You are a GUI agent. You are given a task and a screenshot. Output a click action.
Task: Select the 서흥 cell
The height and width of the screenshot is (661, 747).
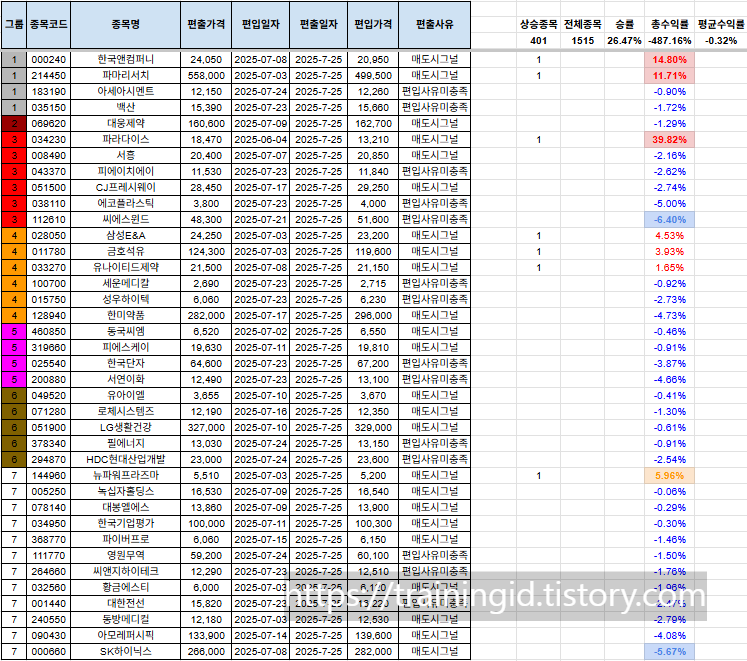coord(126,155)
